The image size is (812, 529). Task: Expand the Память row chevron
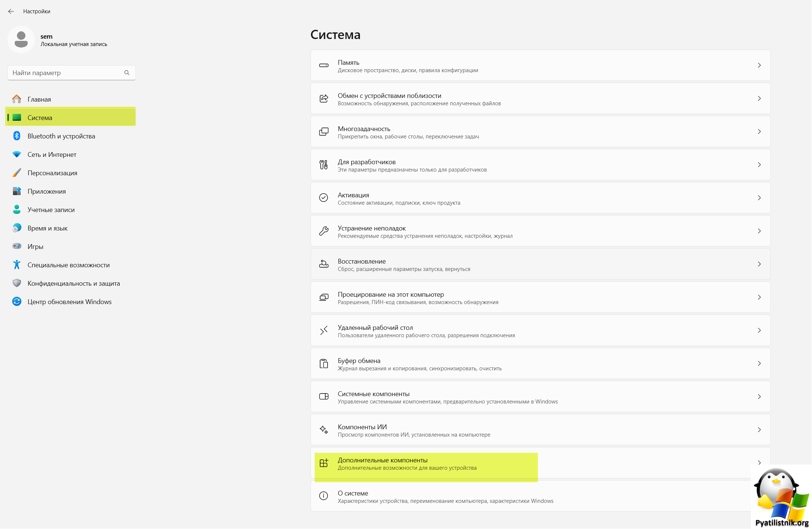[x=759, y=66]
